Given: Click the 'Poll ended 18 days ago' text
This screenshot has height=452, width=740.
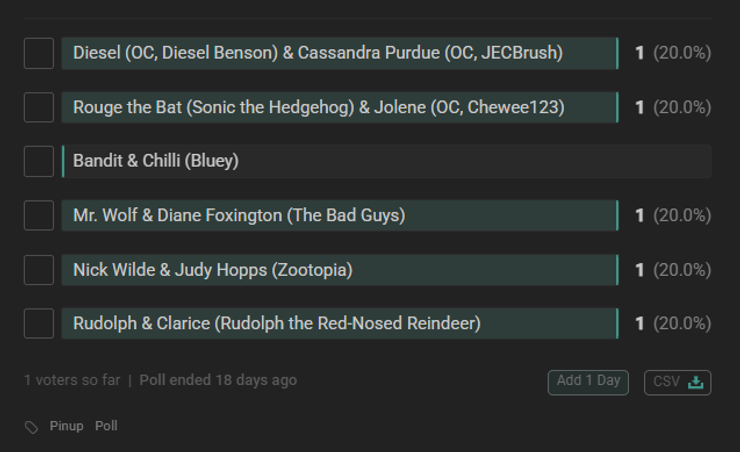Looking at the screenshot, I should coord(218,381).
